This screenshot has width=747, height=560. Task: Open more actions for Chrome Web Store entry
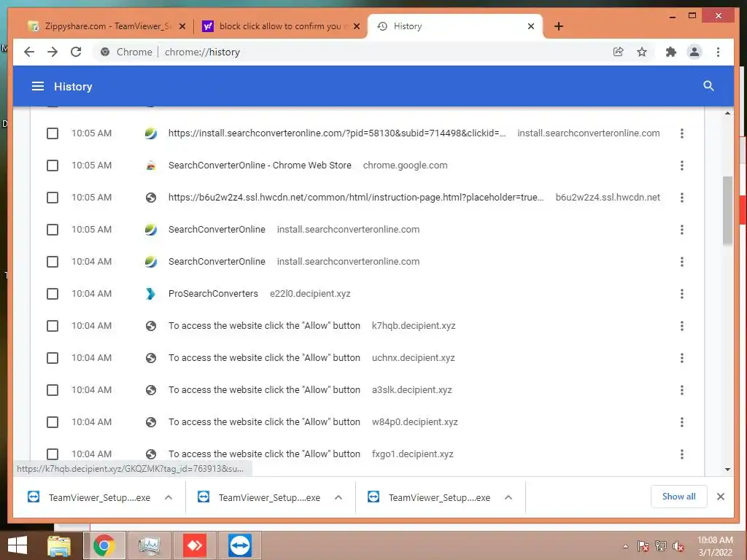point(682,166)
